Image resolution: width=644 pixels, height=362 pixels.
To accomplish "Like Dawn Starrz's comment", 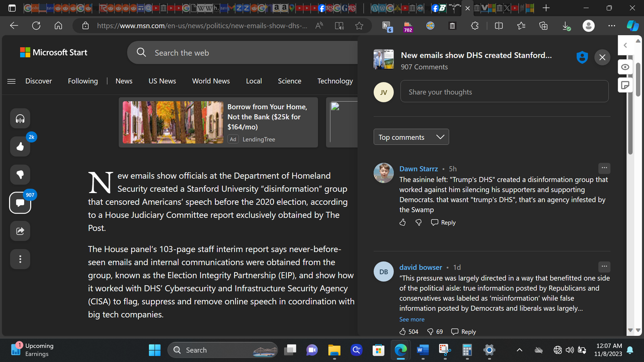I will [x=403, y=222].
